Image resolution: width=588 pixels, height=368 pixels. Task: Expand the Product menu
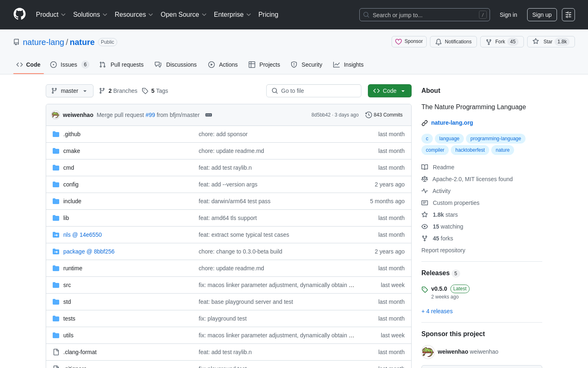point(51,15)
